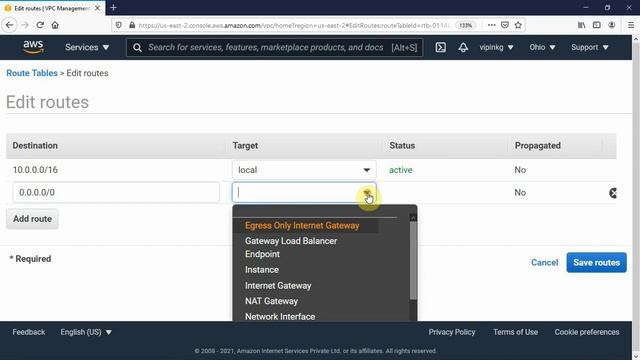Click the tracking protection shield icon
Screen dimensions: 640x360
pos(118,25)
